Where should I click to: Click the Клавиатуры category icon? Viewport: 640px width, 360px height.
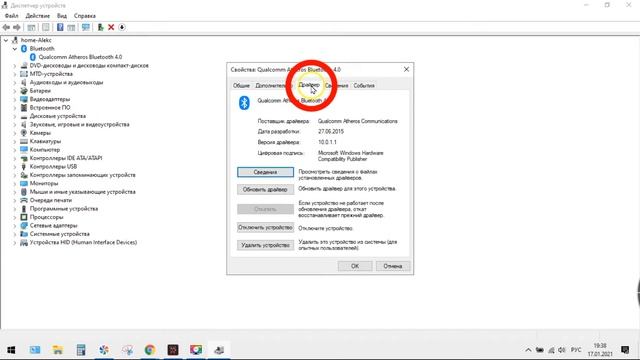coord(24,141)
